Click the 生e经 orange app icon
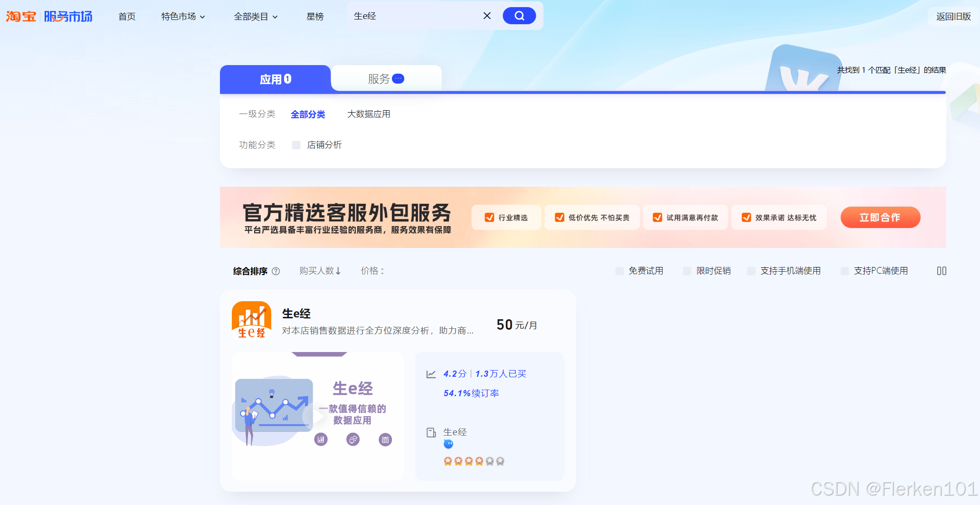The image size is (980, 505). (251, 320)
